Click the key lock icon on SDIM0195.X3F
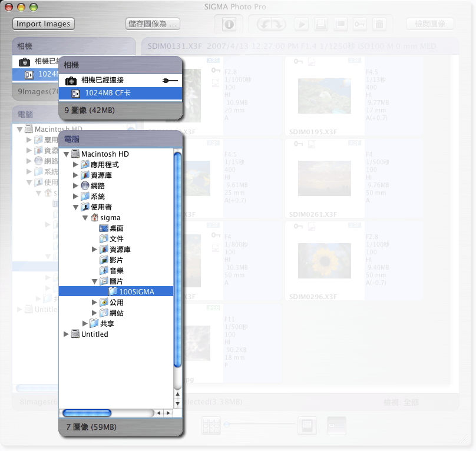This screenshot has width=476, height=451. tap(298, 62)
